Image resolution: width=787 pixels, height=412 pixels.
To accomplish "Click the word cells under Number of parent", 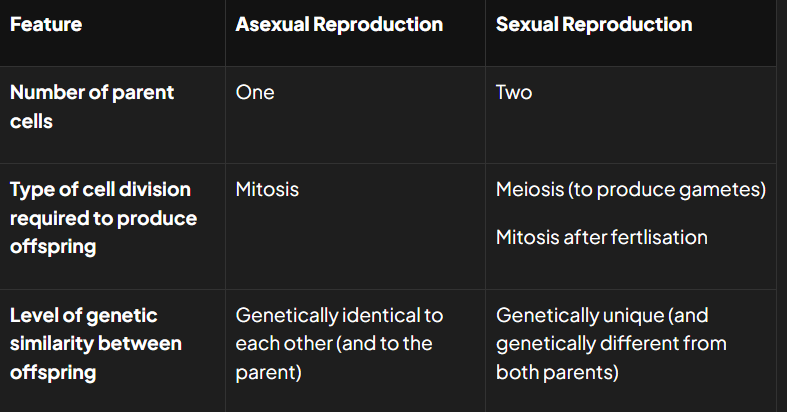I will click(x=31, y=121).
